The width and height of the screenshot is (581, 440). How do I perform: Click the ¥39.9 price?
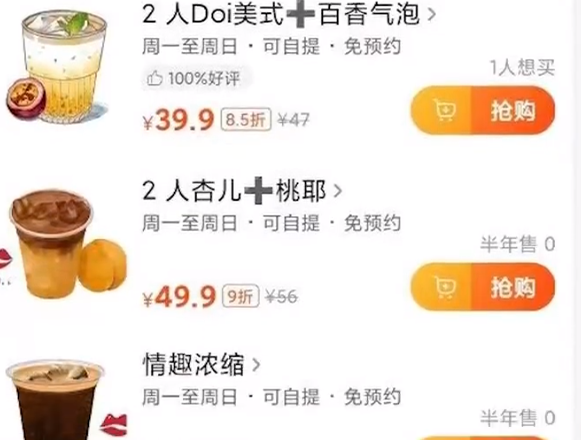pyautogui.click(x=179, y=120)
